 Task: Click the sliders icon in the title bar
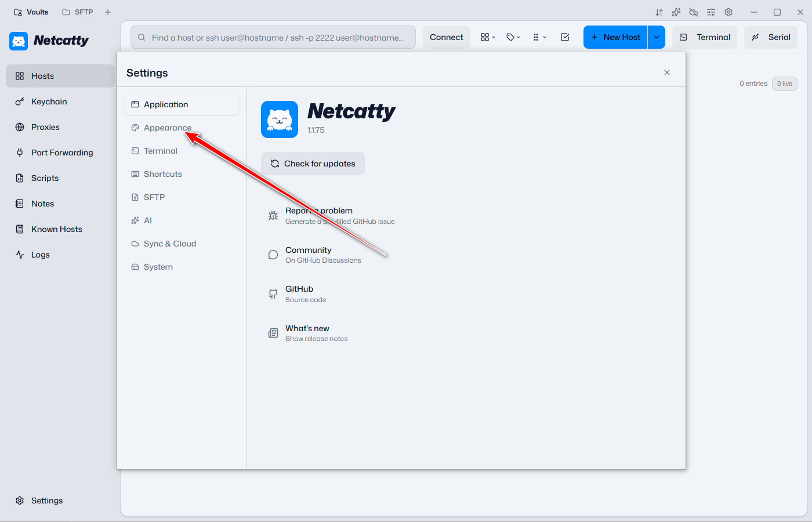point(711,12)
